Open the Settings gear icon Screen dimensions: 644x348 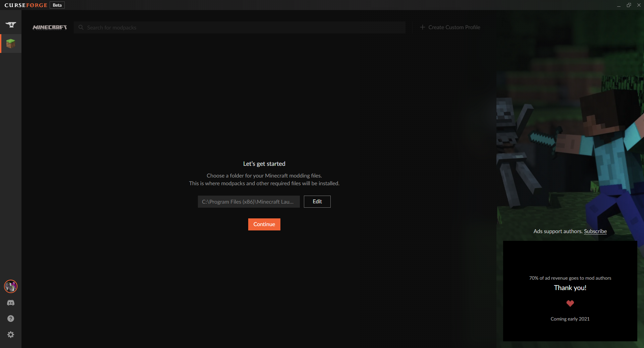(x=11, y=335)
